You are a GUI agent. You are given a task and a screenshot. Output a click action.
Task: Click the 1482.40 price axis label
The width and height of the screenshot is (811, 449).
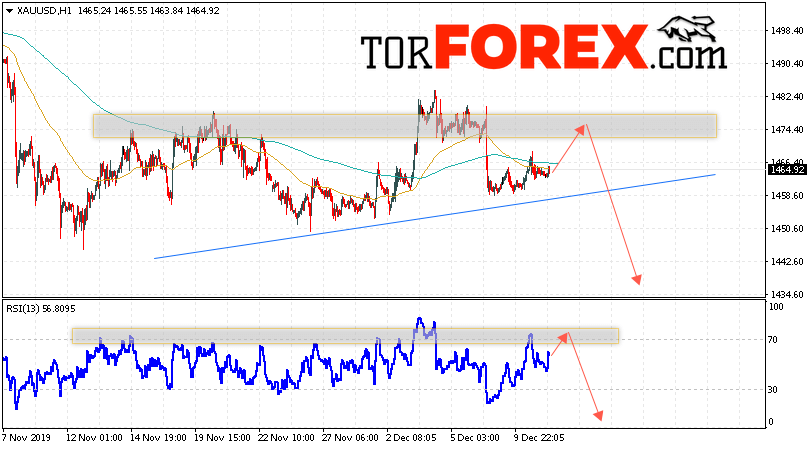tap(787, 97)
